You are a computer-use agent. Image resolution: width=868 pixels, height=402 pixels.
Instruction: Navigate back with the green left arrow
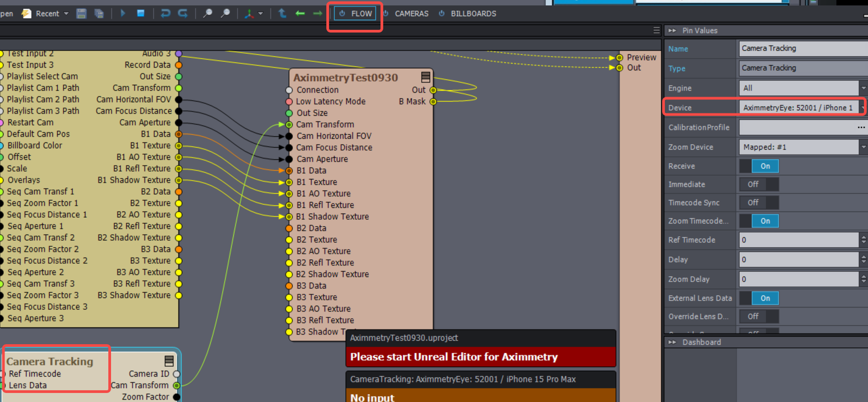(300, 14)
